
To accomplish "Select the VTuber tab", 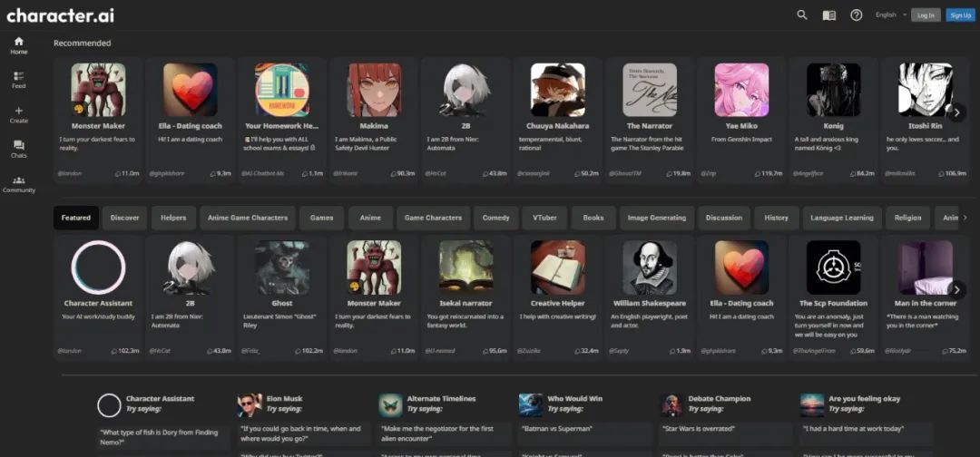I will click(x=544, y=218).
